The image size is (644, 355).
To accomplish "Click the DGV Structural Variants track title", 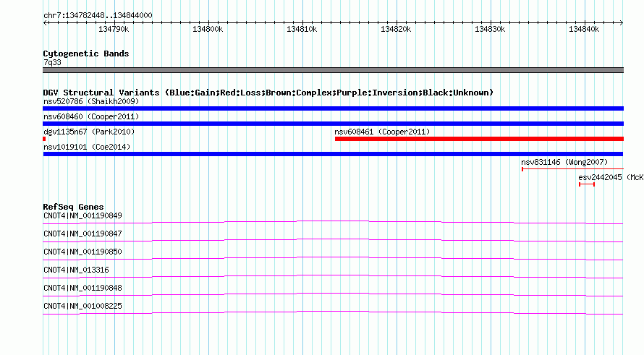I will coord(268,93).
